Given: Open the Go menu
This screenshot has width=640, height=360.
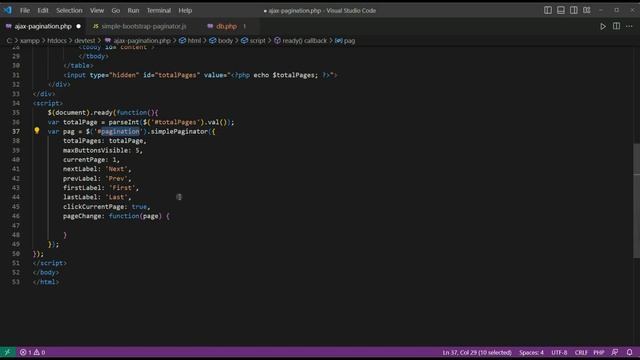Looking at the screenshot, I should (x=116, y=11).
